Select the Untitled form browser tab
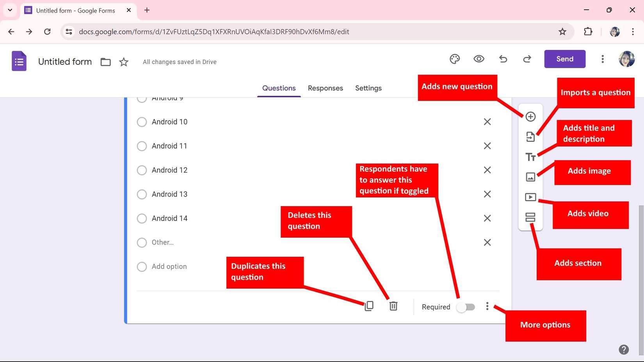The height and width of the screenshot is (362, 644). click(78, 11)
